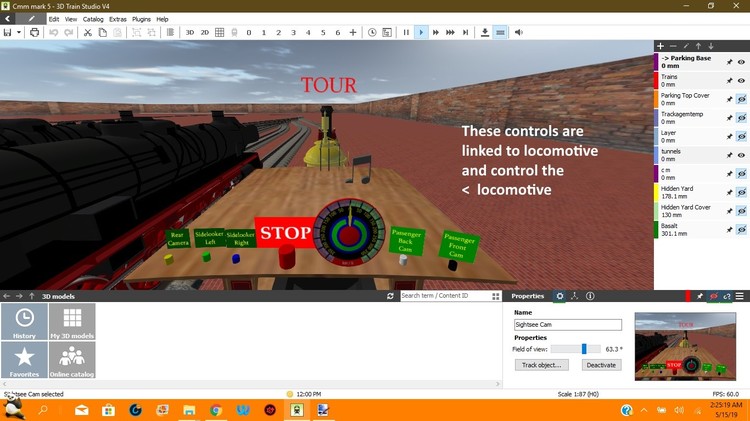Click the red layer color swatch in Properties header
Screen dimensions: 750x421
click(x=688, y=296)
